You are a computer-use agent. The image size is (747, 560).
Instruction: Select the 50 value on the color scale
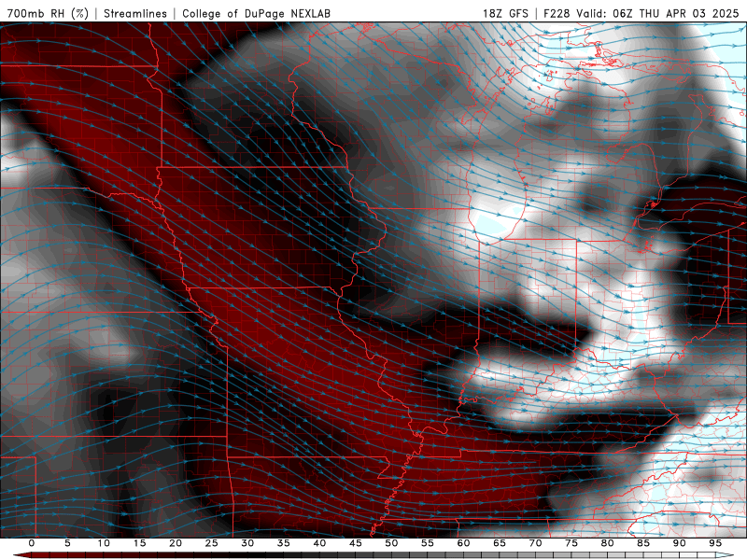391,543
